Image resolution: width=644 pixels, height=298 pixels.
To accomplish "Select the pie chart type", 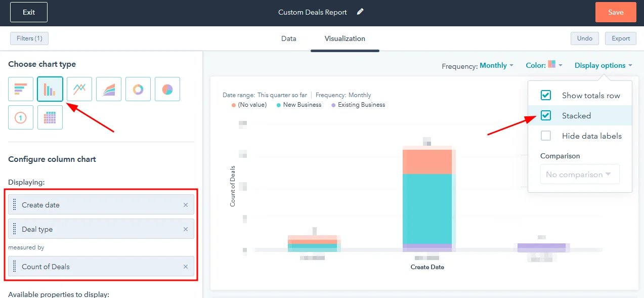I will pos(167,89).
